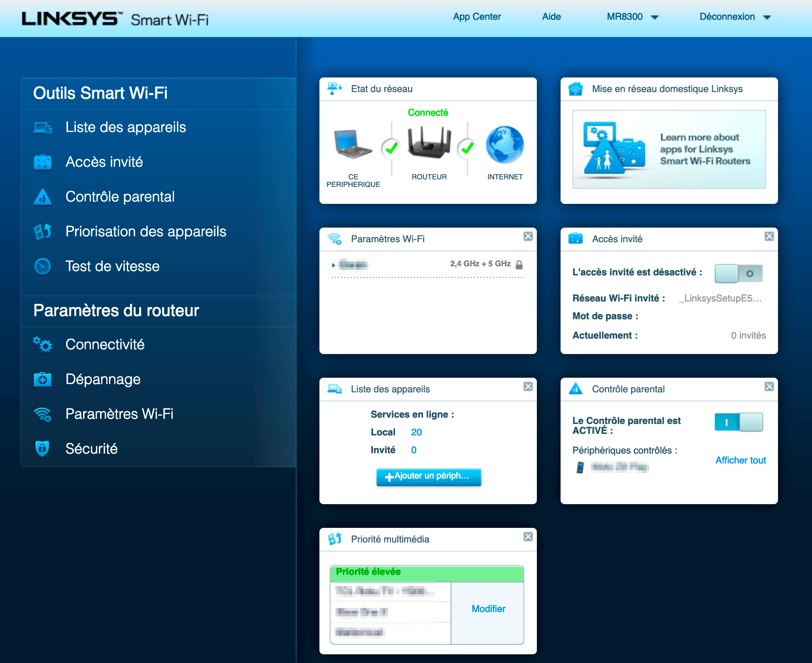Click the Liste des appareils sidebar icon
This screenshot has width=812, height=663.
click(43, 128)
